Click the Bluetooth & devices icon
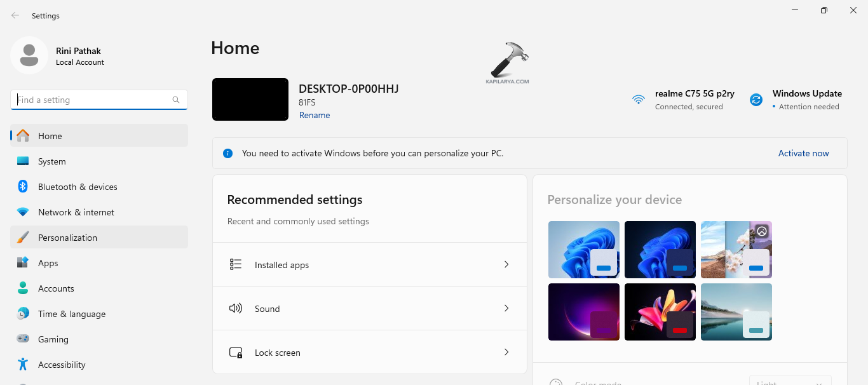The height and width of the screenshot is (385, 868). [x=23, y=186]
